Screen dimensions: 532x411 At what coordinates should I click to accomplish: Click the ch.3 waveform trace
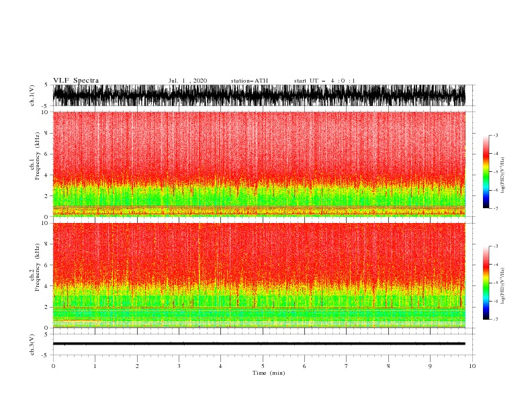click(259, 344)
